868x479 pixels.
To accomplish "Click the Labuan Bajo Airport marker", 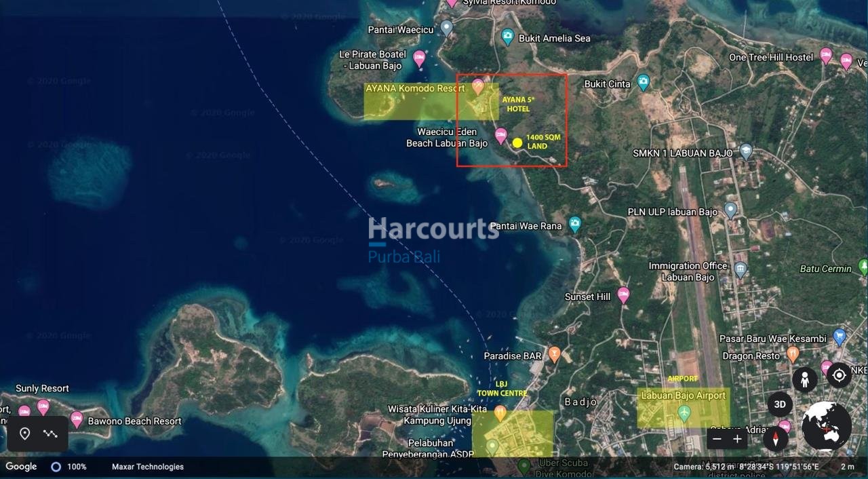I will point(684,412).
